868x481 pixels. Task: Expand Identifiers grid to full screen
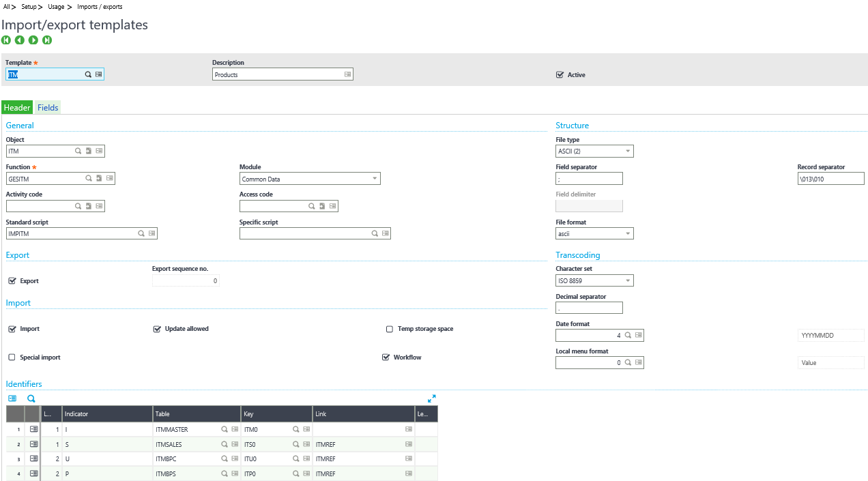432,398
